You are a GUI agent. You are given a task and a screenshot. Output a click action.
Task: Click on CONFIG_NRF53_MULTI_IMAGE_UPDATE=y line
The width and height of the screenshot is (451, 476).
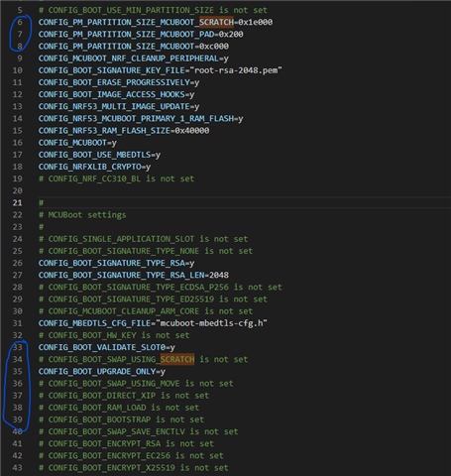coord(119,106)
